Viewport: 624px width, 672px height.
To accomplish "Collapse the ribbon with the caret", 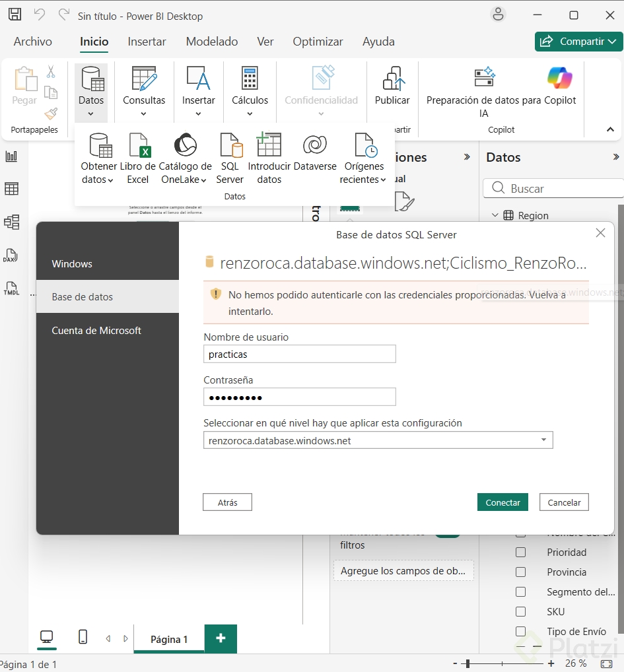I will [610, 129].
